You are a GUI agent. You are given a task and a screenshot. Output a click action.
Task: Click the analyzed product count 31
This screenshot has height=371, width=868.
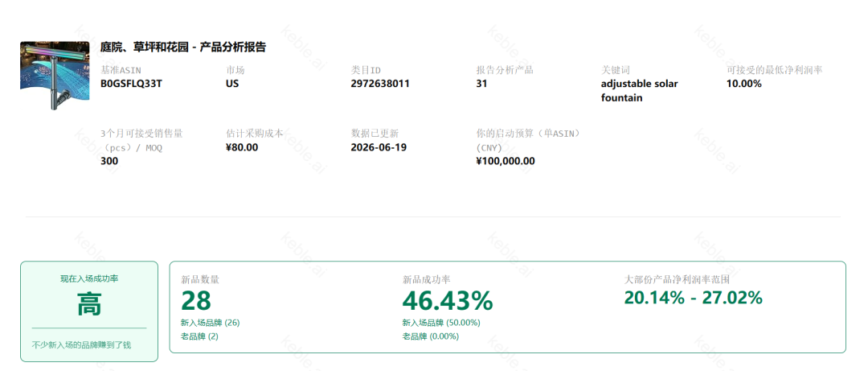pyautogui.click(x=481, y=84)
